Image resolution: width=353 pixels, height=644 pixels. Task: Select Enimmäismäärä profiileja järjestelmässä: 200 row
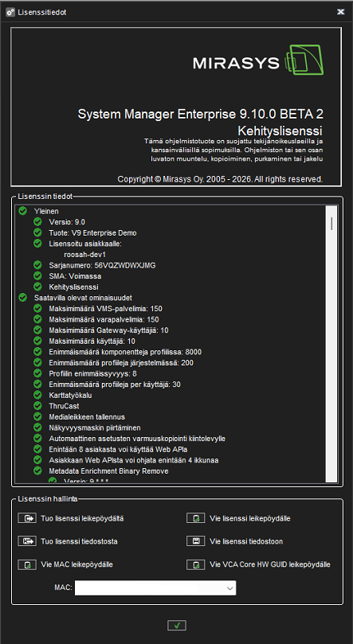[x=121, y=363]
